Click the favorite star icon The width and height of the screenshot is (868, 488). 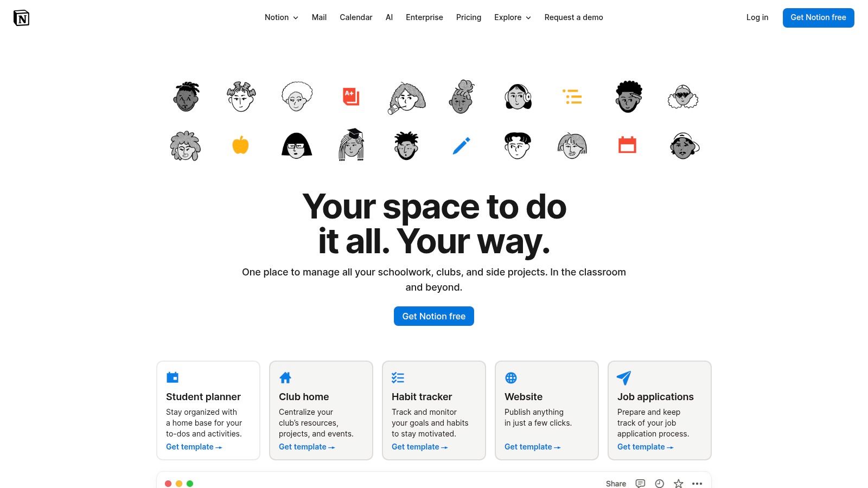[x=678, y=484]
